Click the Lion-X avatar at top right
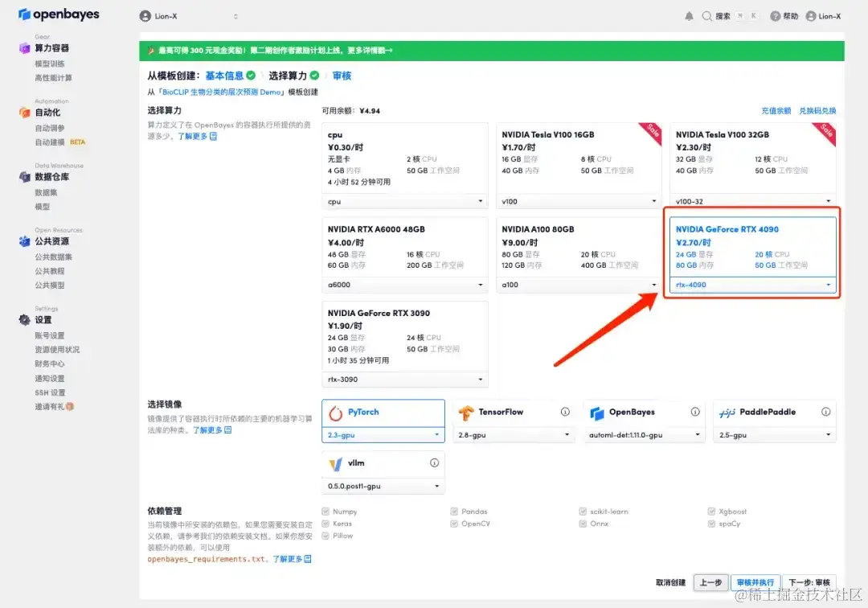The height and width of the screenshot is (608, 868). point(811,16)
